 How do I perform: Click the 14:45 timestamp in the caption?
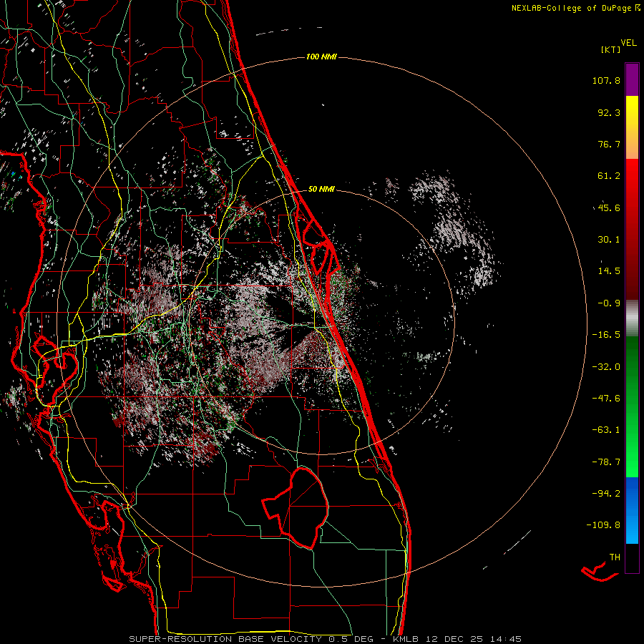click(507, 639)
